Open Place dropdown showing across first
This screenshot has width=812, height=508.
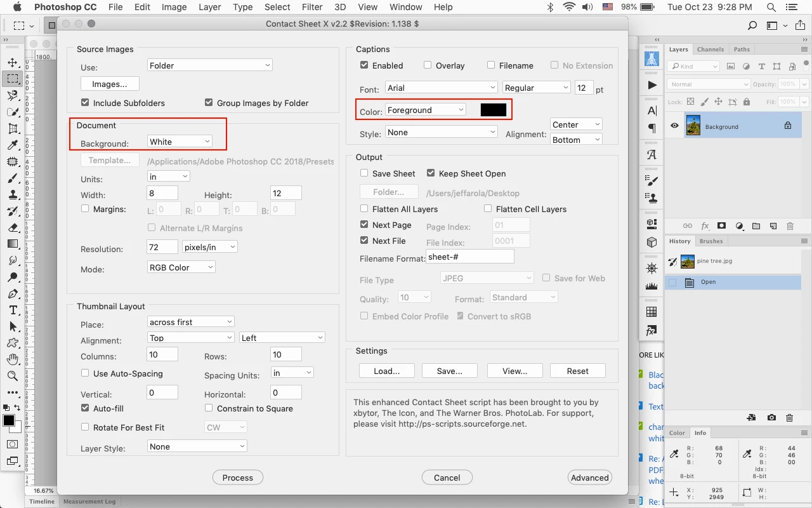point(191,322)
